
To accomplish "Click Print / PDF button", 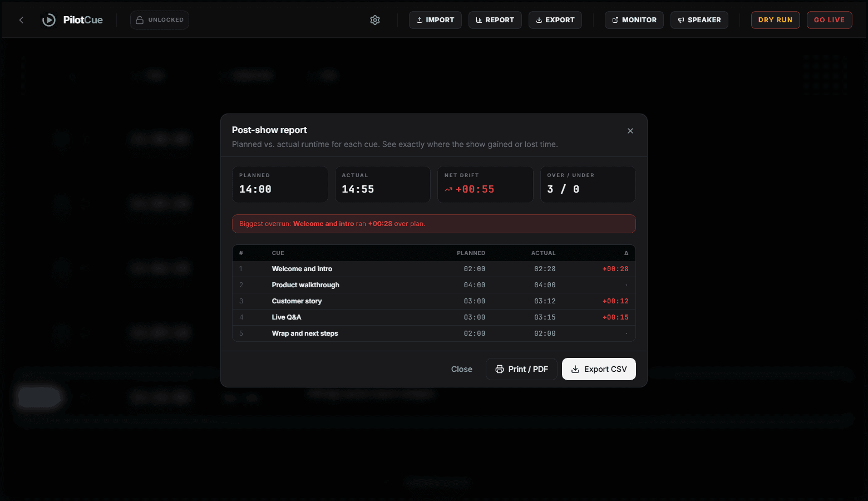I will [521, 369].
